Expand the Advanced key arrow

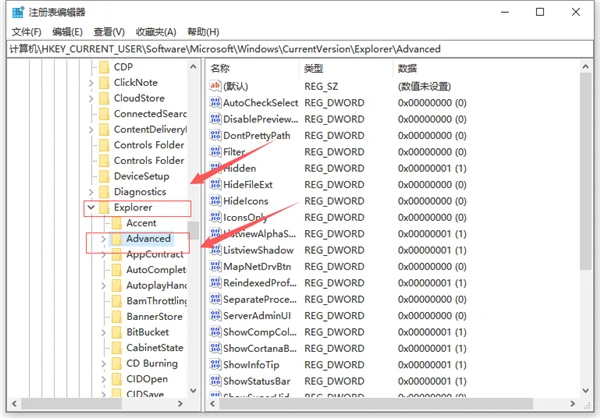click(x=104, y=239)
